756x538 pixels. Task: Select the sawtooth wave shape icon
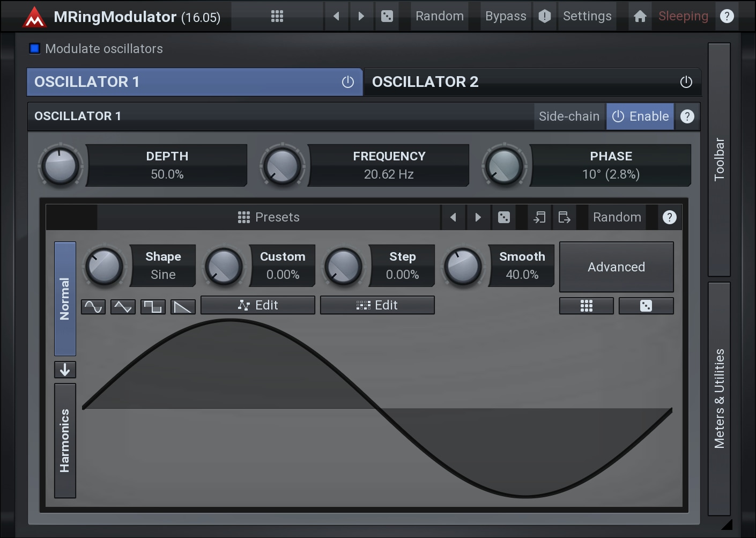point(183,307)
